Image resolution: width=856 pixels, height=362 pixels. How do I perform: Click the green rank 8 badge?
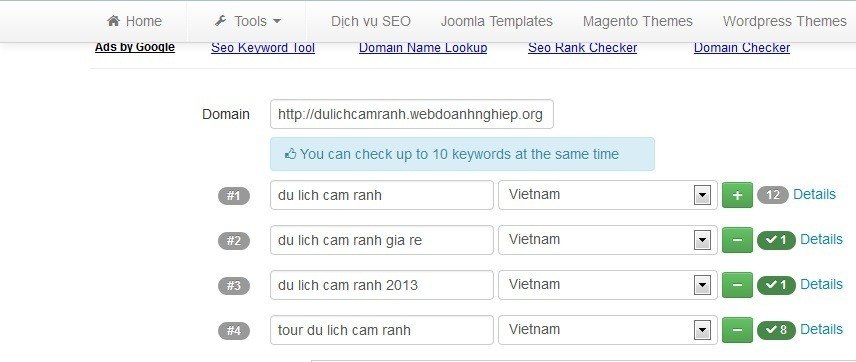[x=776, y=330]
